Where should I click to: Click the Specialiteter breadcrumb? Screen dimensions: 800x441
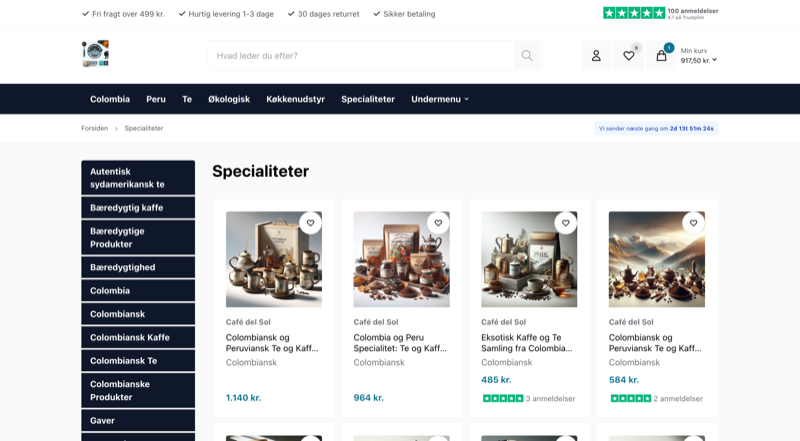144,128
